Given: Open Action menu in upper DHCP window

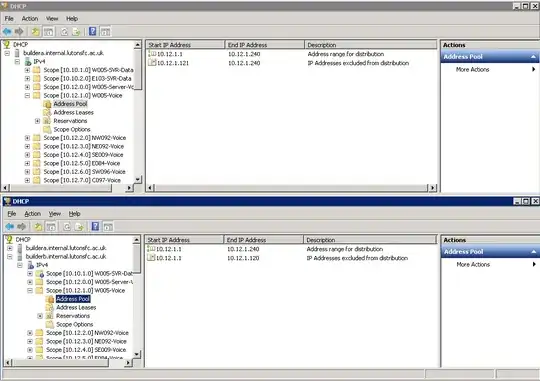Looking at the screenshot, I should coord(30,19).
